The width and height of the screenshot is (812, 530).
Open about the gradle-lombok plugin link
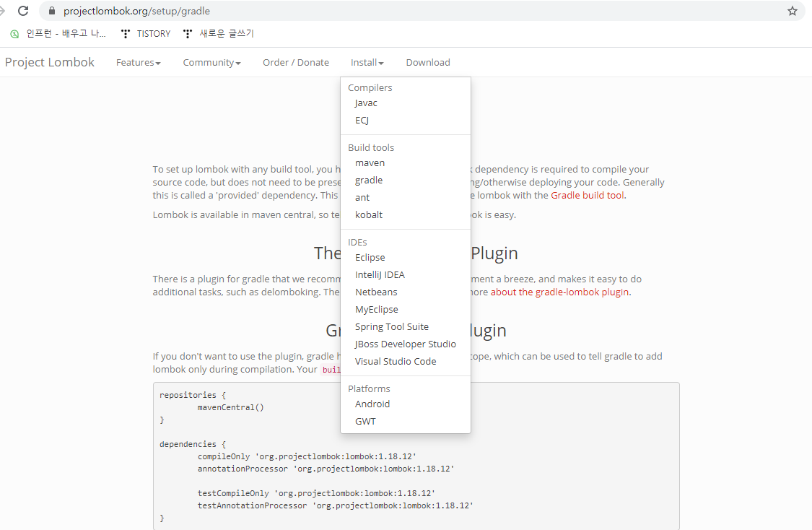(560, 292)
